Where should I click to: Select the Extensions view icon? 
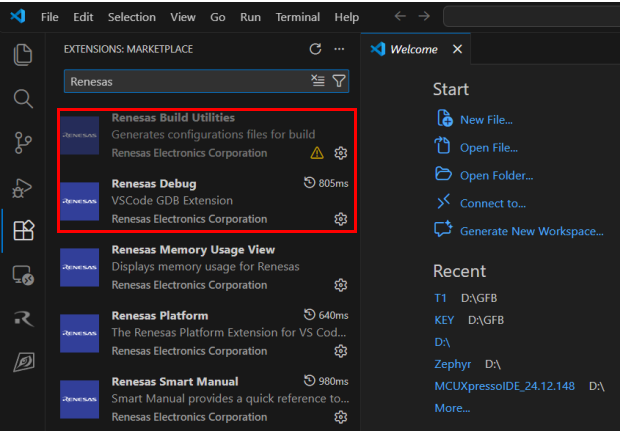pyautogui.click(x=24, y=230)
